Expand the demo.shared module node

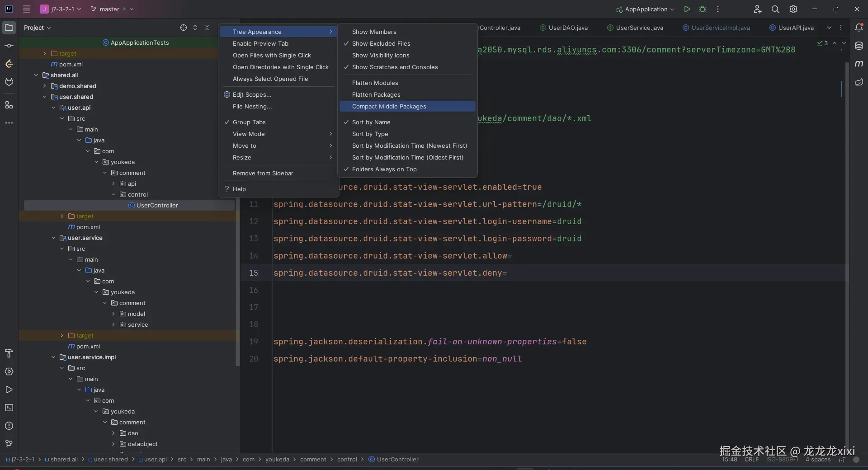tap(45, 86)
